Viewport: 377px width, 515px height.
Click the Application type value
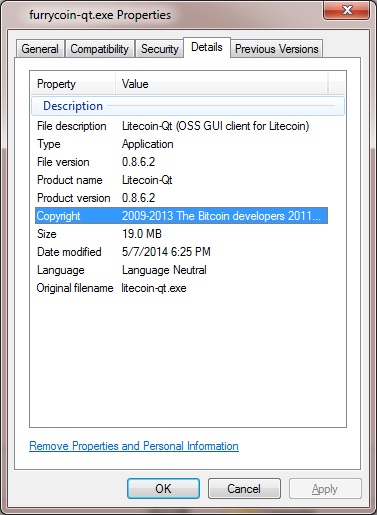148,144
